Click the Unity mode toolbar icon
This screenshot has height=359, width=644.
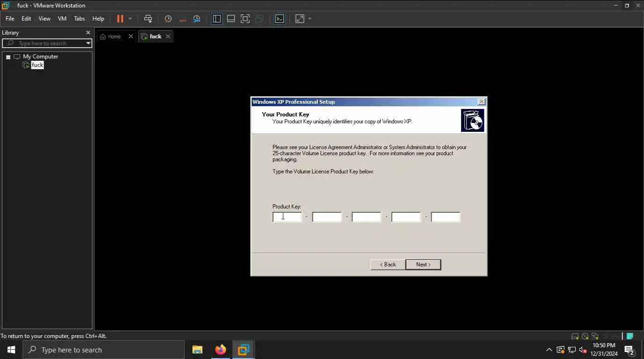coord(259,19)
